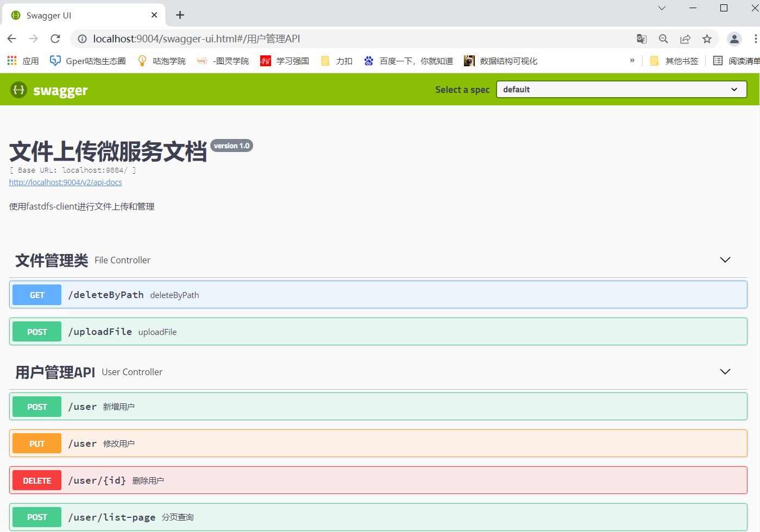Collapse the User Controller section
The image size is (760, 532).
coord(725,371)
